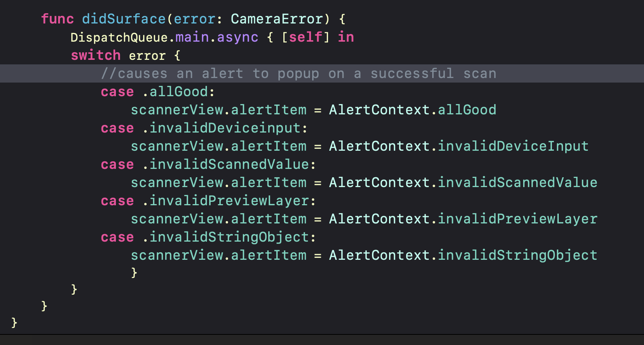Screen dimensions: 644x345
Task: Click AlertContext.invalidDeviceInput value
Action: tap(459, 146)
